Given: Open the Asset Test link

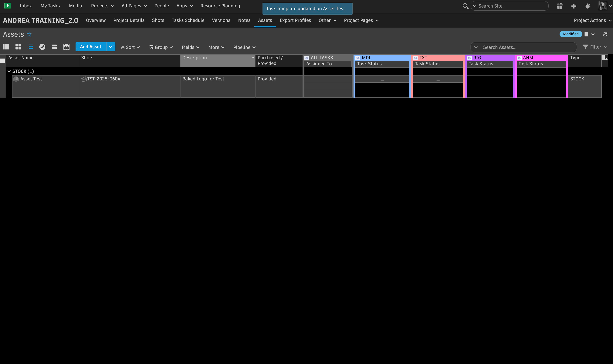Looking at the screenshot, I should (31, 79).
